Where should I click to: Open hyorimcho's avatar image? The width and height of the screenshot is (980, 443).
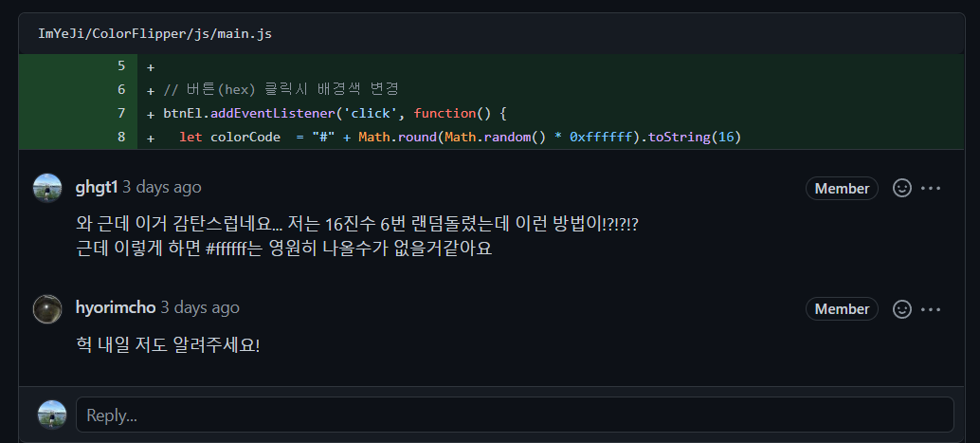pos(46,309)
